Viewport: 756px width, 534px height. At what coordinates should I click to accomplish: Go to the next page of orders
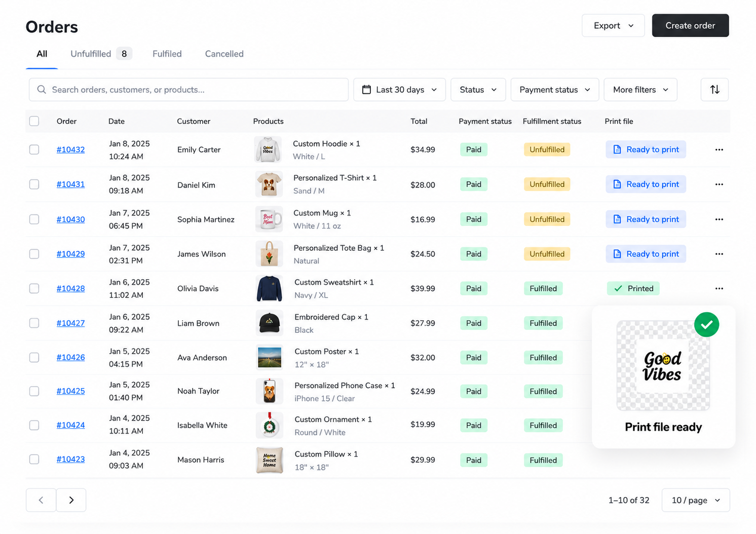(71, 500)
